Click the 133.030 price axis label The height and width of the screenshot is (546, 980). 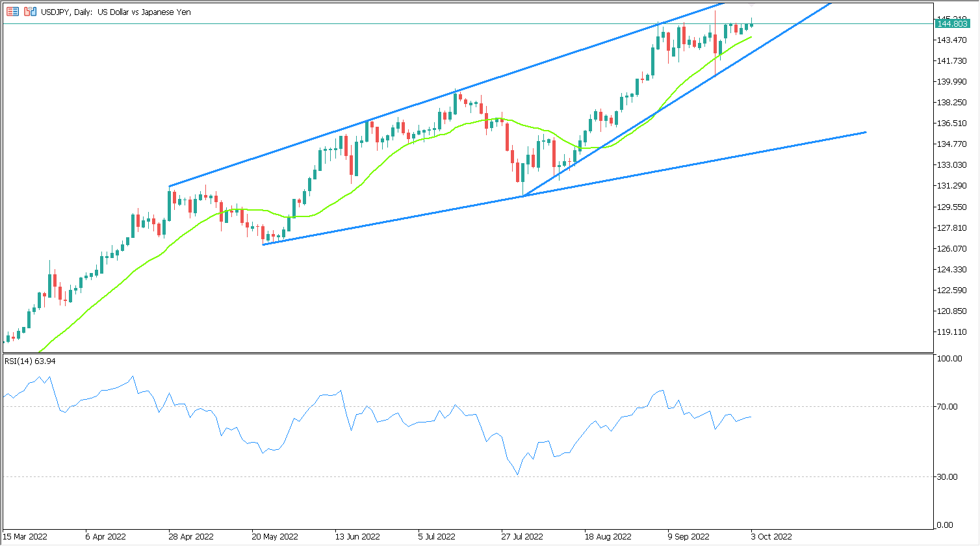[951, 165]
